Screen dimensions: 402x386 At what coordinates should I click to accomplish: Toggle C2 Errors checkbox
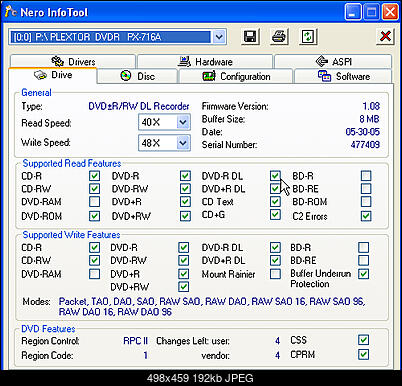click(366, 216)
